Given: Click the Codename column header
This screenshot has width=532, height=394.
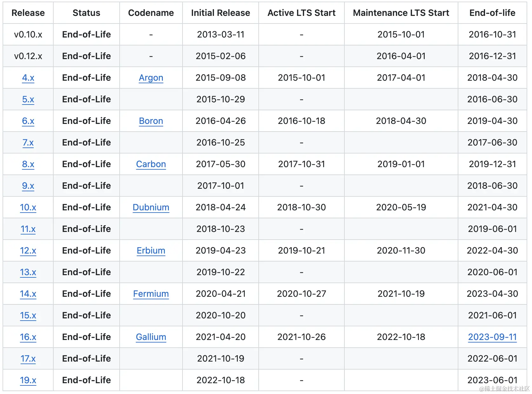Looking at the screenshot, I should (151, 13).
